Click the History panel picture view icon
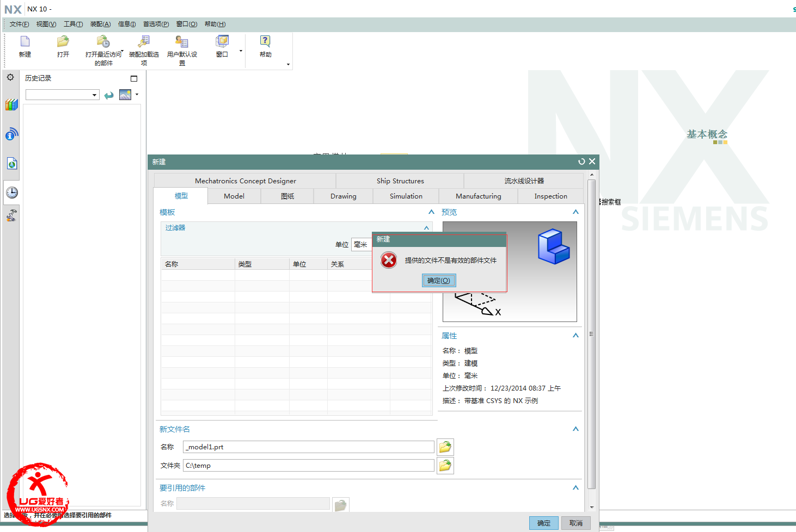This screenshot has width=796, height=532. pyautogui.click(x=125, y=95)
